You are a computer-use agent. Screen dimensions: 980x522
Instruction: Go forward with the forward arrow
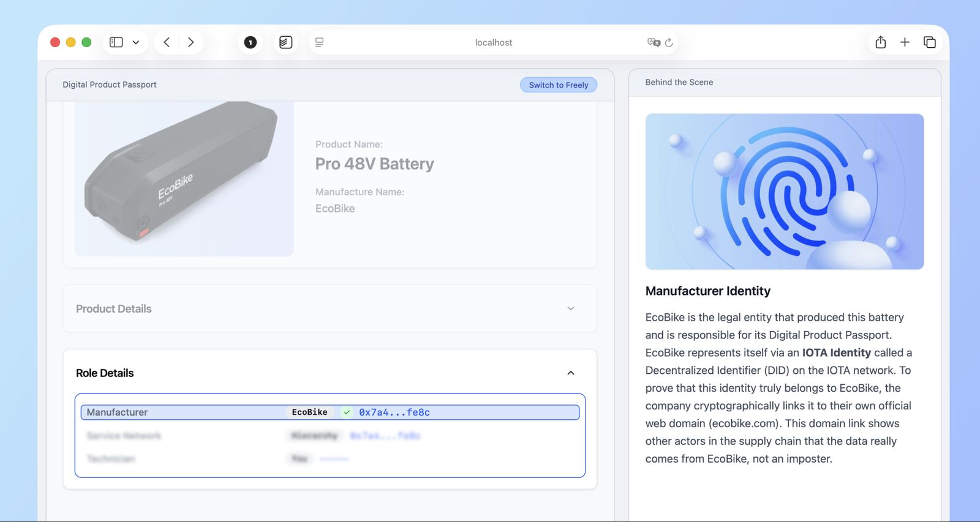click(190, 42)
